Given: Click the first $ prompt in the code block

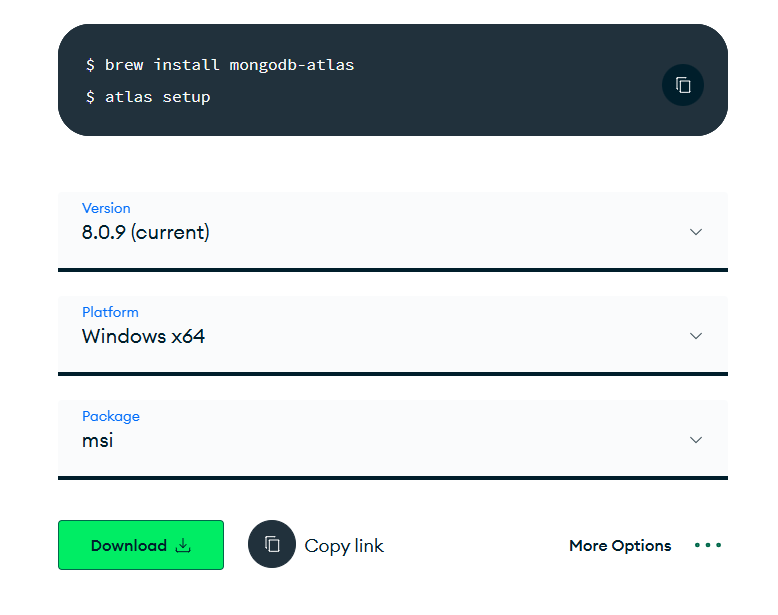Looking at the screenshot, I should [91, 65].
